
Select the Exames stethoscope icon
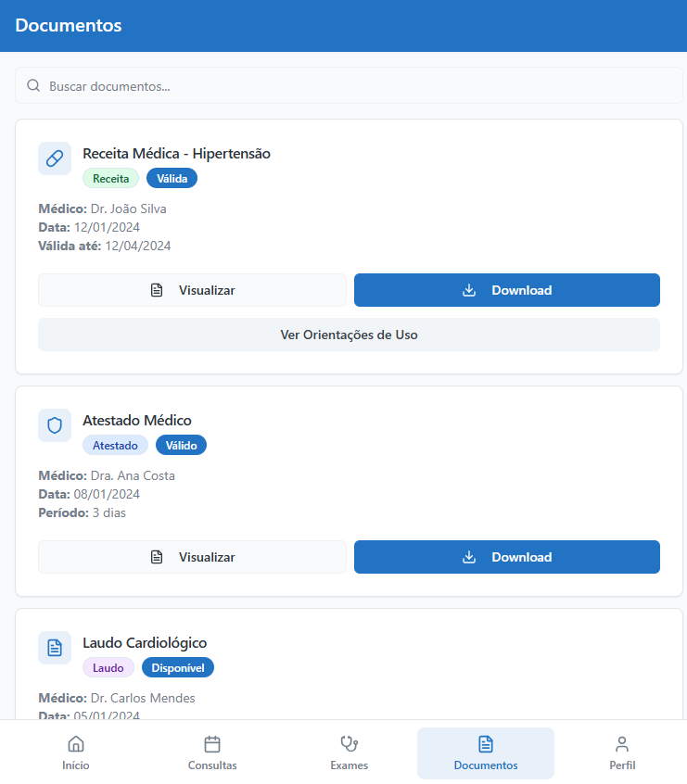click(349, 743)
